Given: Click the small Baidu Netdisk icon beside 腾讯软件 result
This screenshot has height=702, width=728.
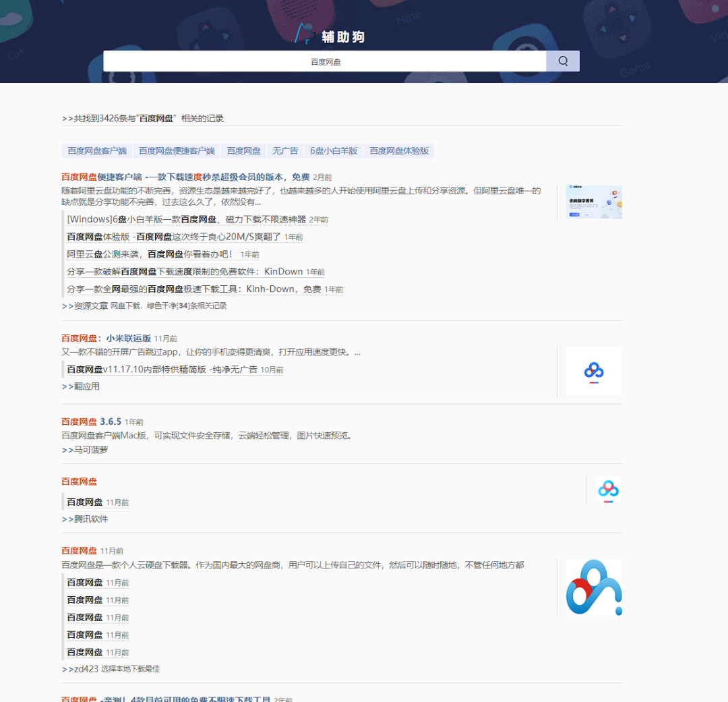Looking at the screenshot, I should (608, 489).
